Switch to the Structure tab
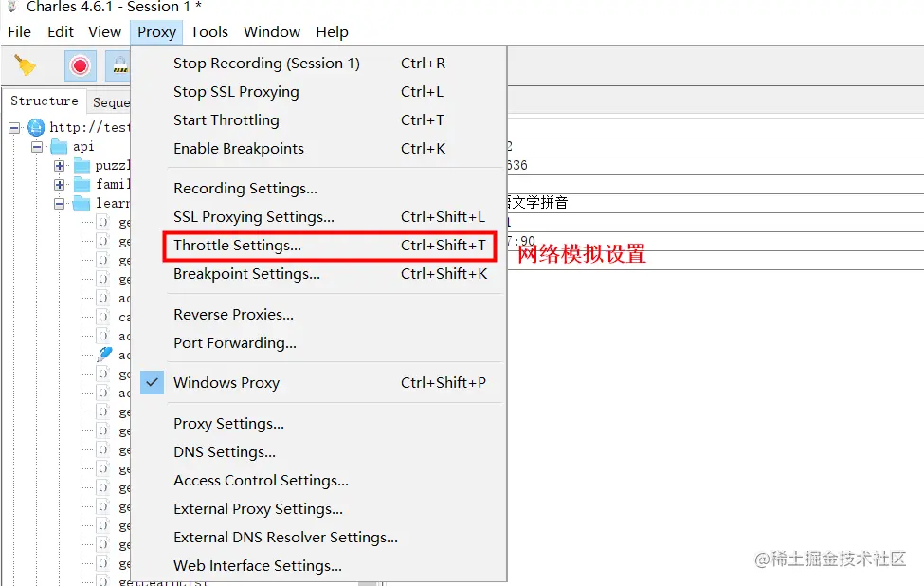 click(x=45, y=101)
